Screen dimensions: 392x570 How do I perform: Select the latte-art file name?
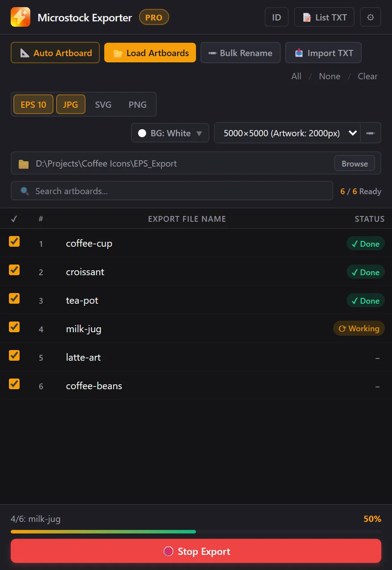83,358
